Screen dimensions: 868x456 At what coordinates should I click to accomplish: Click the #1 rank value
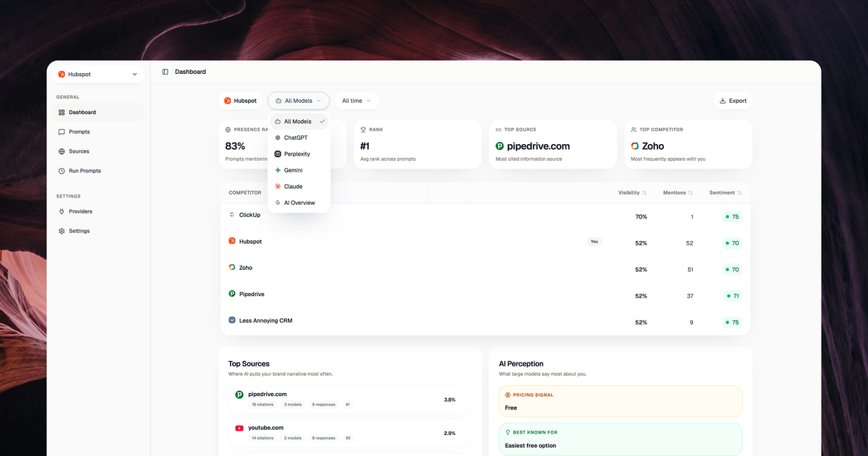coord(365,146)
